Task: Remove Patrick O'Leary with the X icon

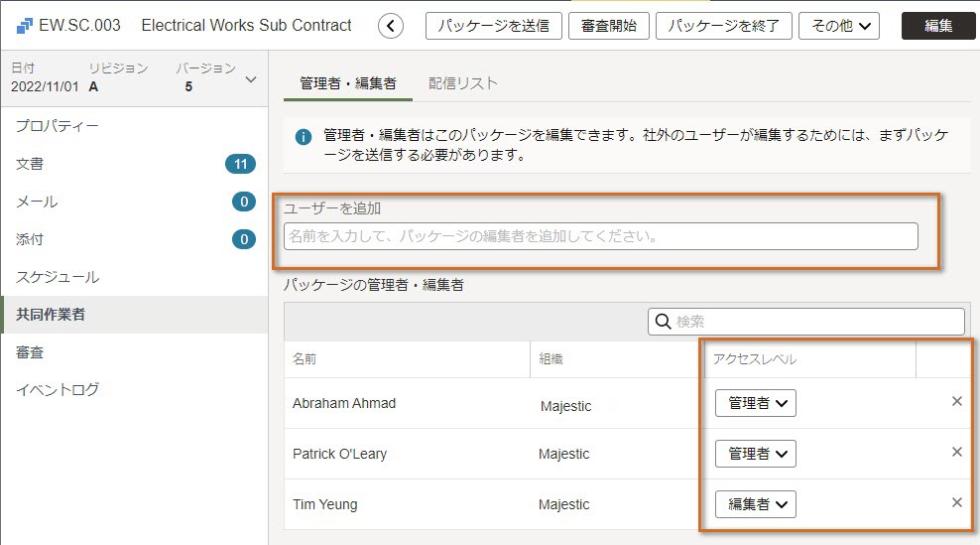Action: [x=957, y=452]
